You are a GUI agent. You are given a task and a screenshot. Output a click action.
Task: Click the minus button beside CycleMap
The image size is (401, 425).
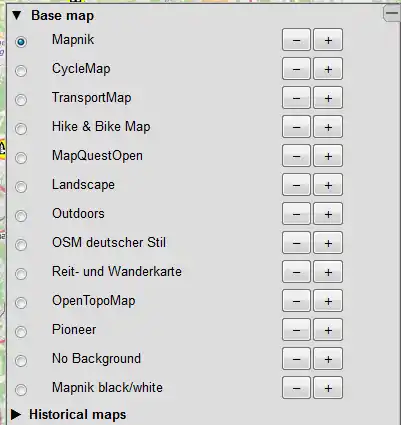click(x=296, y=69)
